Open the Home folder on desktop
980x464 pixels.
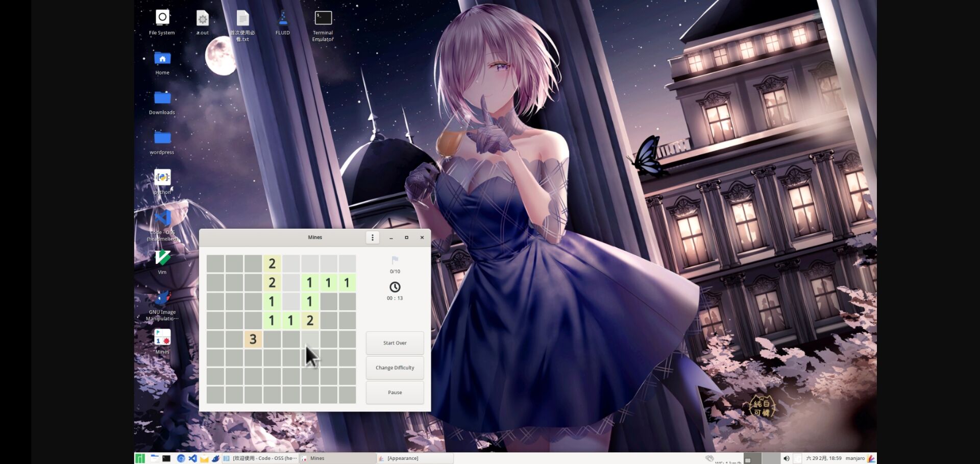tap(162, 62)
